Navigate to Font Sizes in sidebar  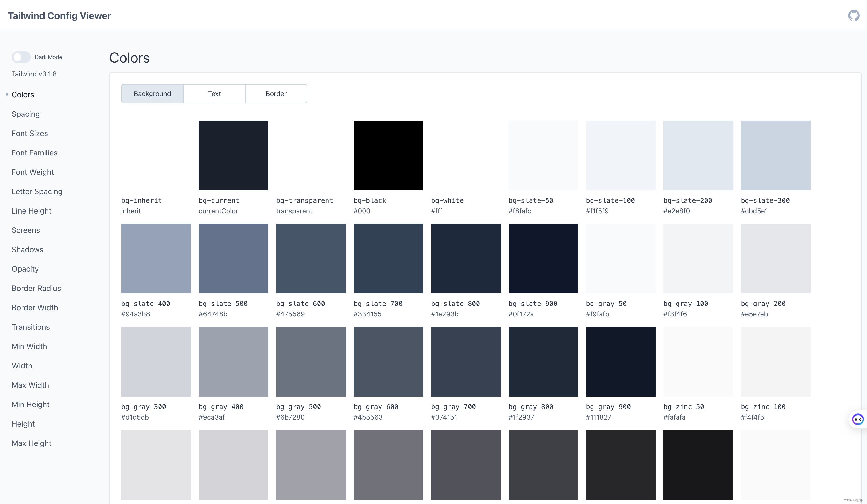click(29, 133)
